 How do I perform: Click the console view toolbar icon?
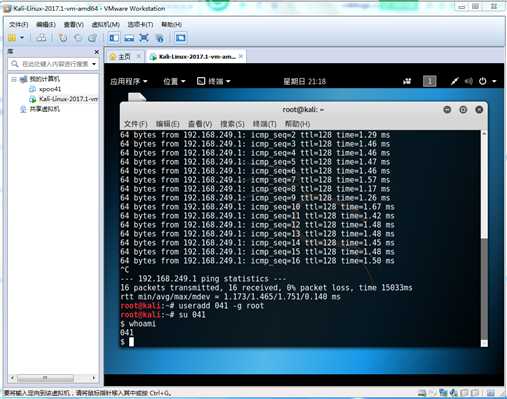tap(181, 38)
